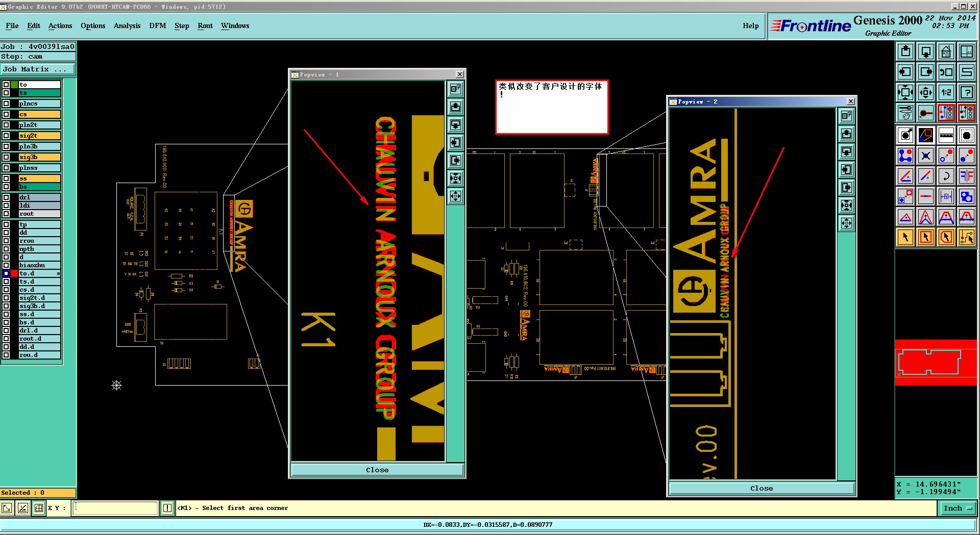Click Close button in Popview 1
This screenshot has height=535, width=980.
[x=377, y=470]
